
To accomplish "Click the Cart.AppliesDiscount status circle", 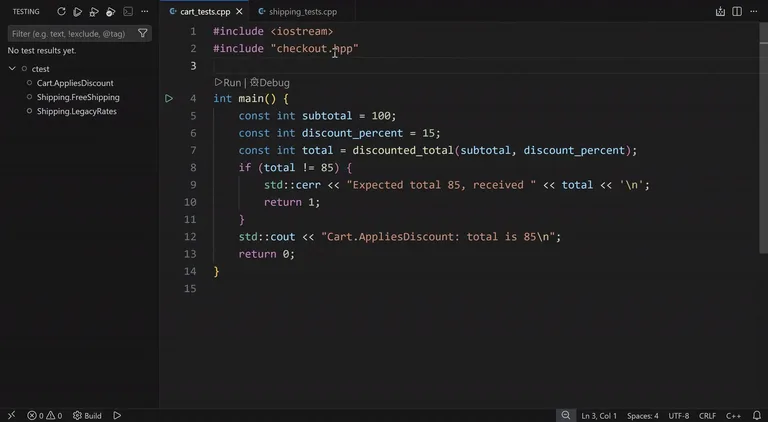I will point(29,83).
